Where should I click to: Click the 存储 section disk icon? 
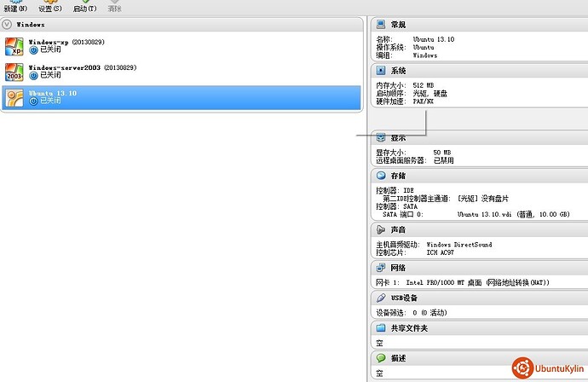381,176
